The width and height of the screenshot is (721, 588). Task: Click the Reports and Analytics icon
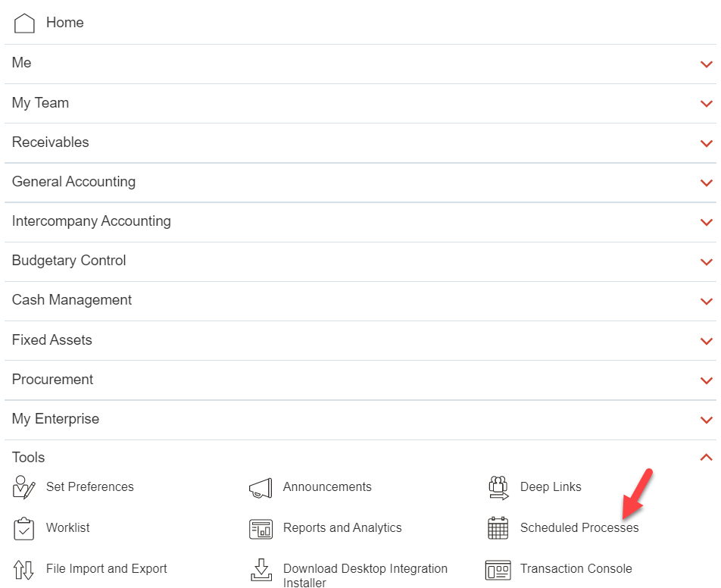point(261,528)
